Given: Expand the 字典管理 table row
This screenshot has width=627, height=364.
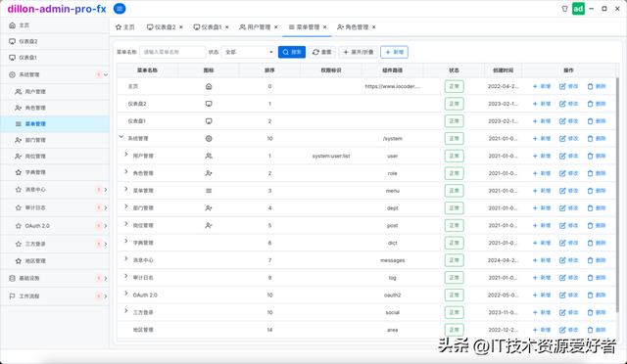Looking at the screenshot, I should point(126,241).
